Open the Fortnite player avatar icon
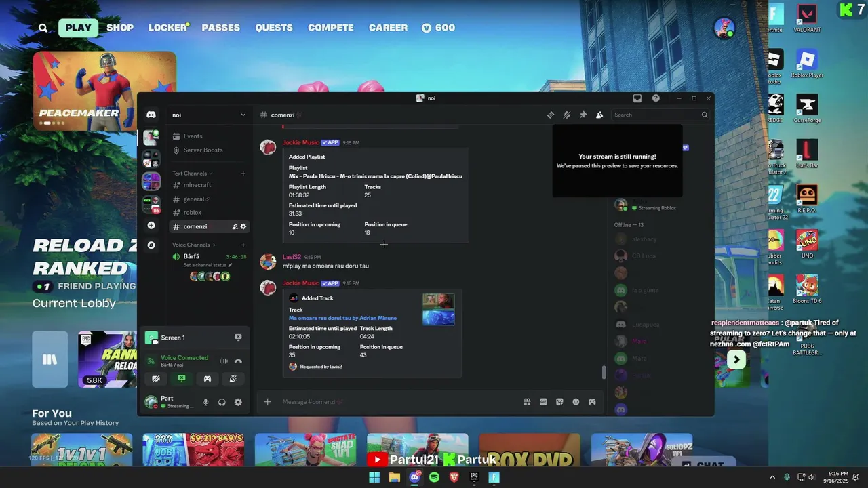 [724, 28]
